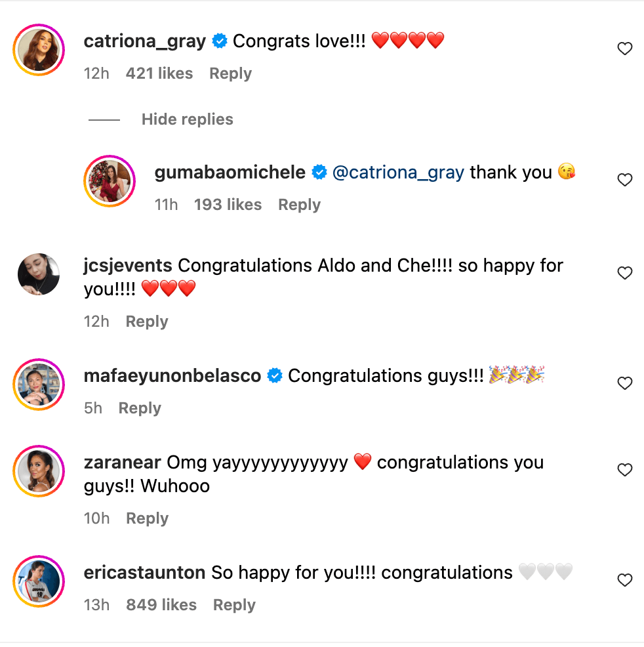Open mafaeyunonbelasco username profile

click(x=172, y=376)
